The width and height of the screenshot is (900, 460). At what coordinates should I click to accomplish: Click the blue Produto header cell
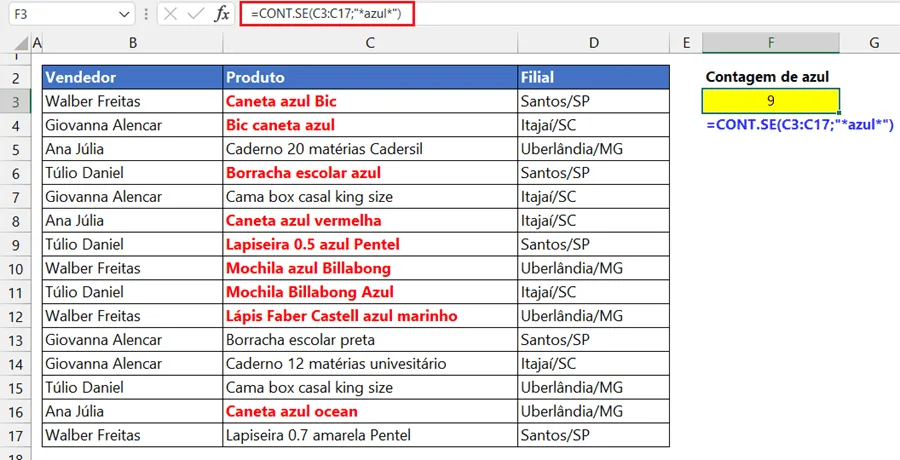pyautogui.click(x=370, y=78)
